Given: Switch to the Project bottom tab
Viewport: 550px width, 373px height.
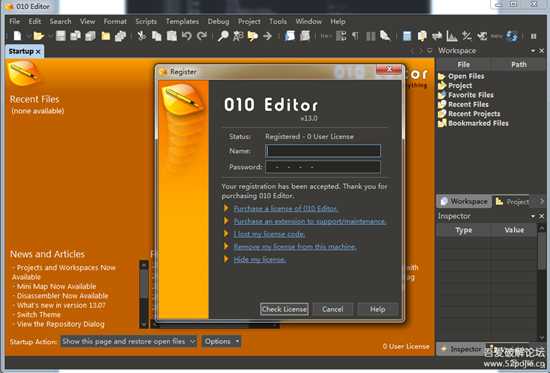Looking at the screenshot, I should click(512, 201).
